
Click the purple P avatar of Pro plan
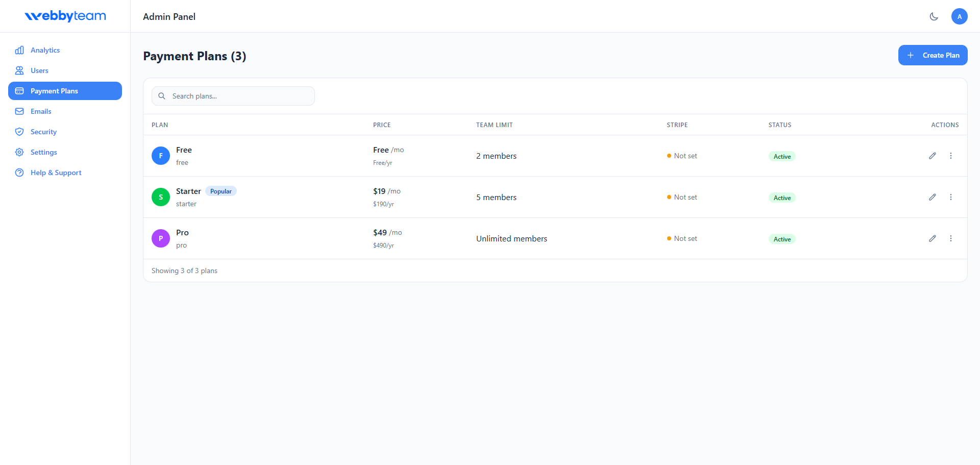pyautogui.click(x=161, y=238)
